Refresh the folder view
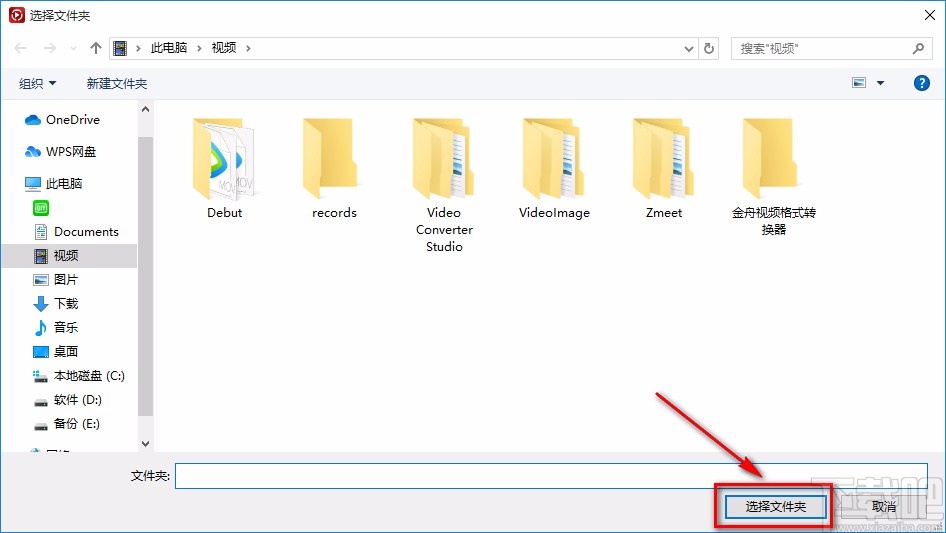This screenshot has width=946, height=533. [709, 48]
